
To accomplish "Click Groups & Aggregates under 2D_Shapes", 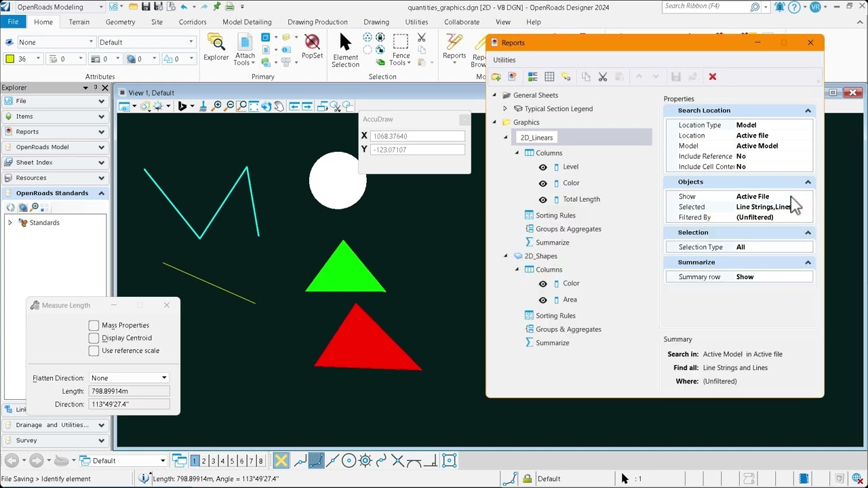I will tap(568, 329).
